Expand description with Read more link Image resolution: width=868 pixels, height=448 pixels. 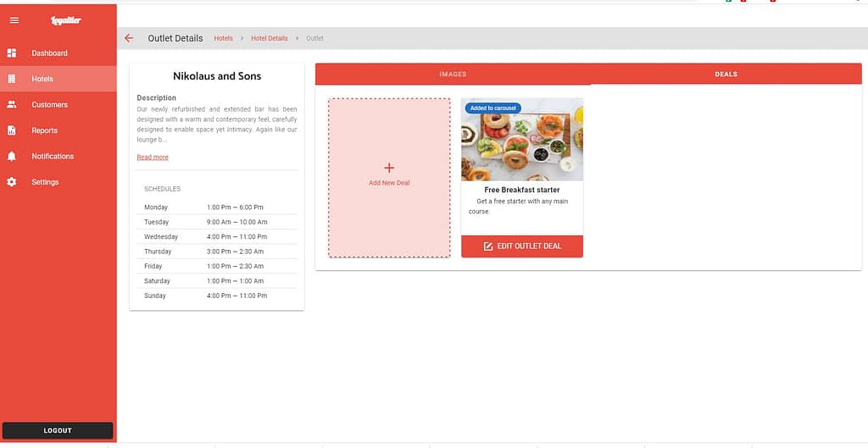(x=153, y=158)
